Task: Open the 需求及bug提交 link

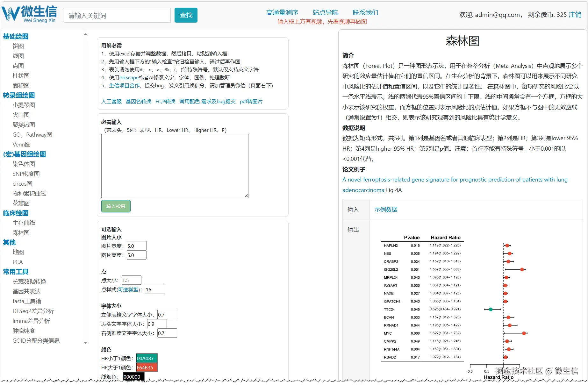Action: click(219, 101)
